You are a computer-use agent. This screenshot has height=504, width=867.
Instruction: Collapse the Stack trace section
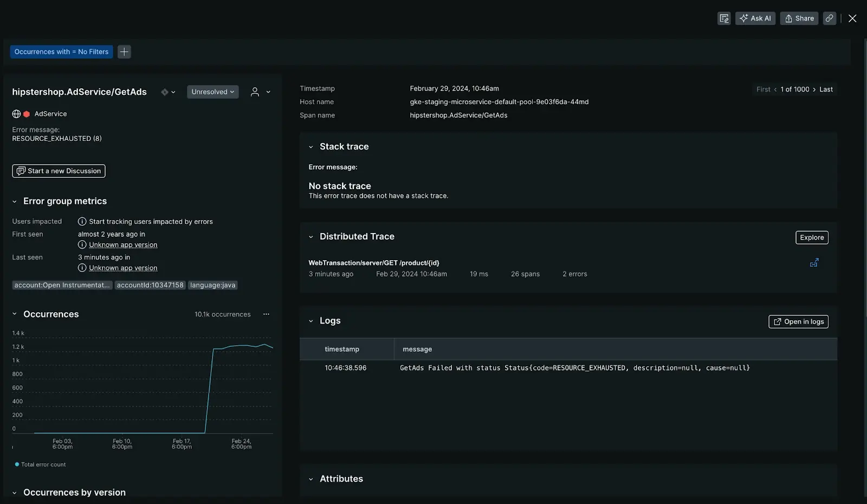coord(311,147)
